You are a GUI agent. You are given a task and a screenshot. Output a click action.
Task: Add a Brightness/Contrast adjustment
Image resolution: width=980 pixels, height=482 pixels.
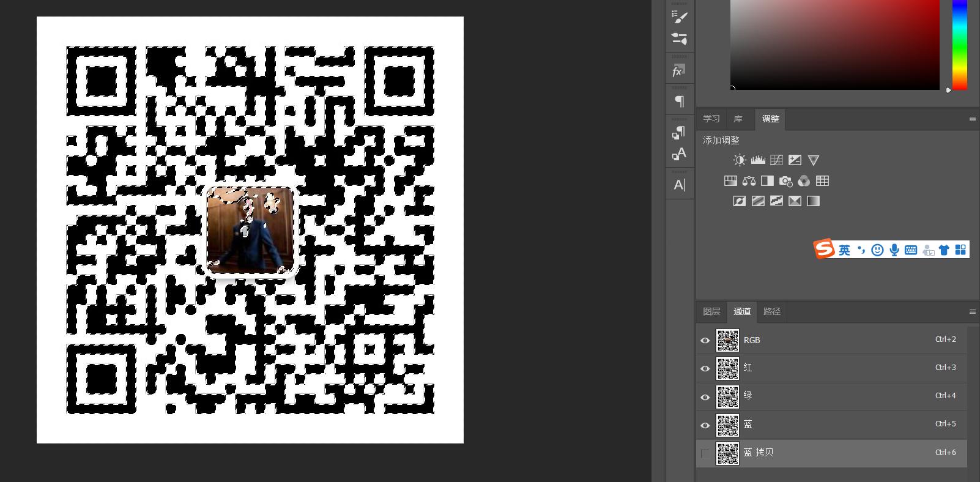tap(740, 160)
